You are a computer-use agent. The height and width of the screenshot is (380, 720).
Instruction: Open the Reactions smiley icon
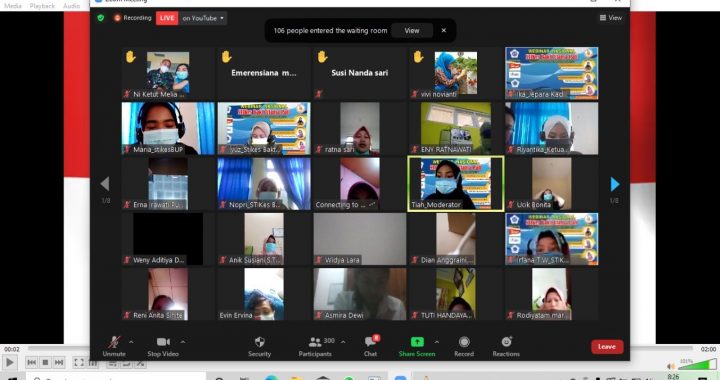pyautogui.click(x=506, y=342)
